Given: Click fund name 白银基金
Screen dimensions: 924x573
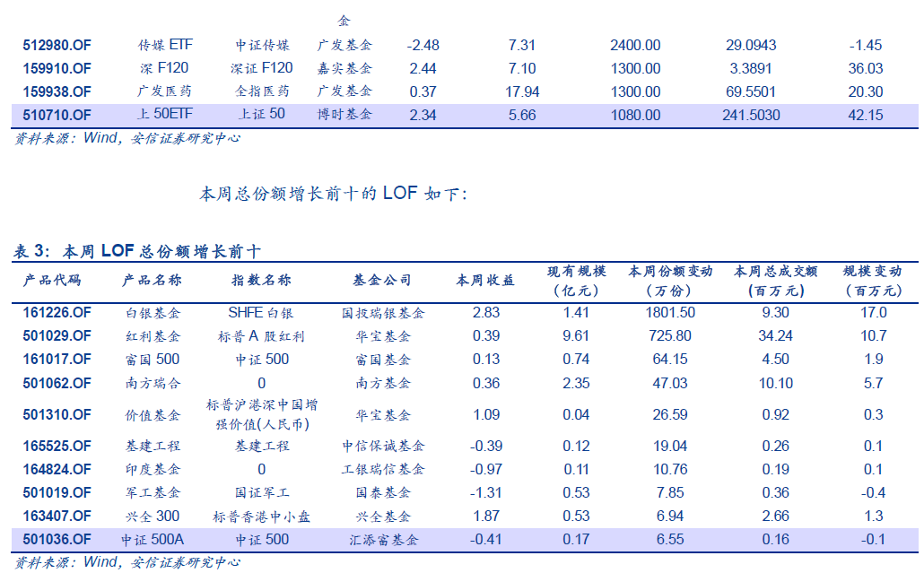Looking at the screenshot, I should 153,313.
